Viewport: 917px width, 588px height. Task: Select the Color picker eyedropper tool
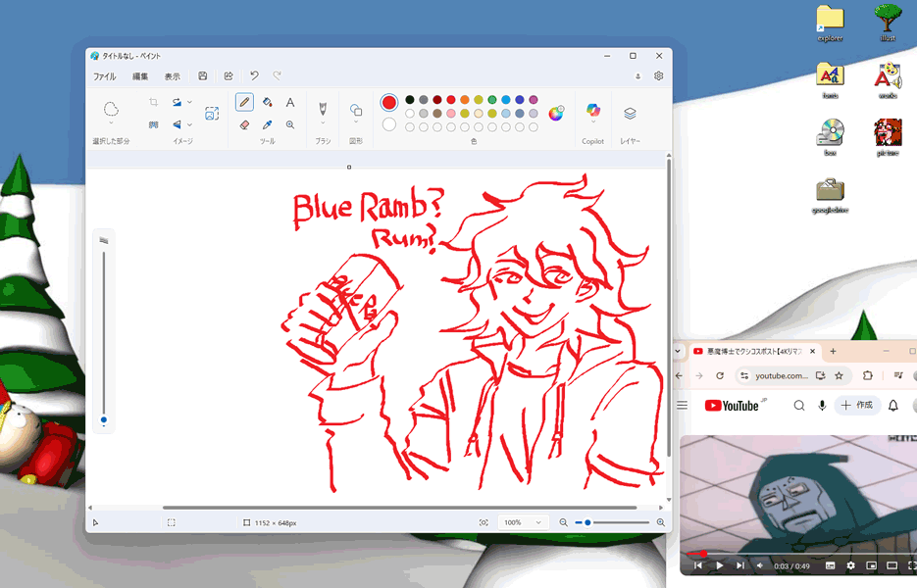click(268, 125)
